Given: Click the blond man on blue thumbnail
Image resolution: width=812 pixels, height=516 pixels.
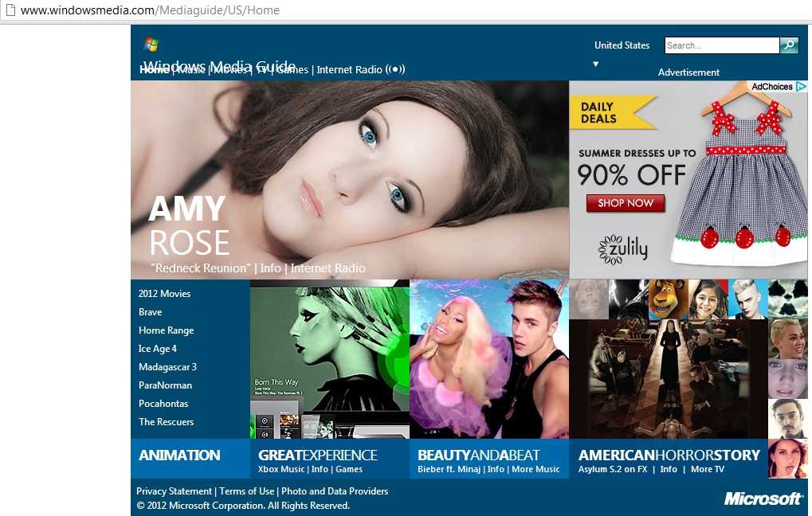Looking at the screenshot, I should (747, 299).
